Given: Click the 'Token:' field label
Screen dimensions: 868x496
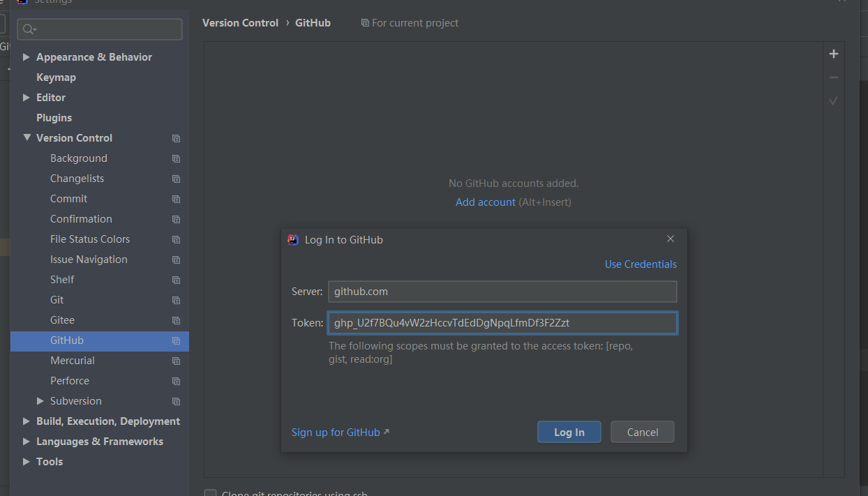Looking at the screenshot, I should click(x=308, y=323).
